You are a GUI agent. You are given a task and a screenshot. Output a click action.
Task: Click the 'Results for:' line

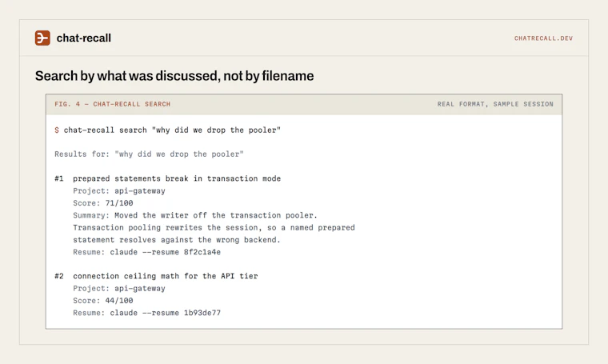click(149, 154)
